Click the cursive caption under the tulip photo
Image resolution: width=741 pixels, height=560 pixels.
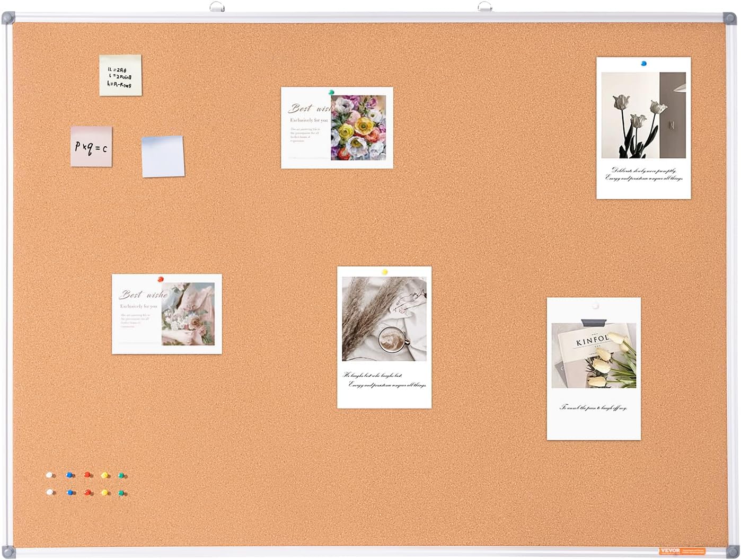643,174
